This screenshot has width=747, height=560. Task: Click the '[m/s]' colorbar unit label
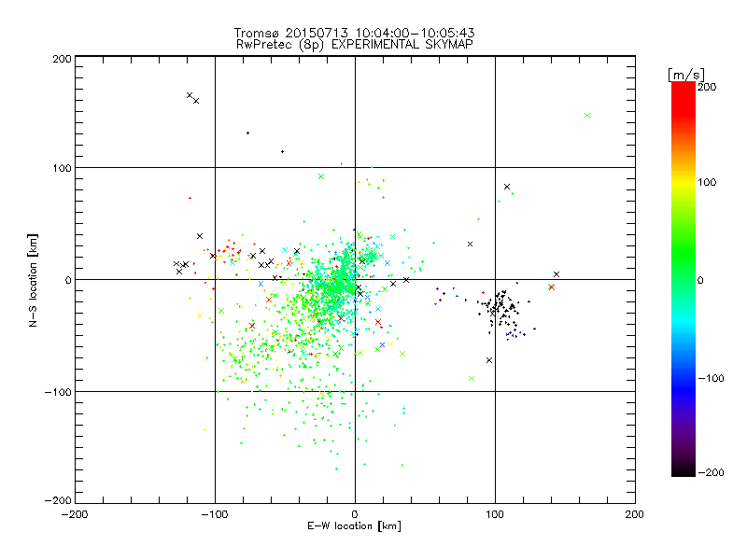(x=686, y=75)
